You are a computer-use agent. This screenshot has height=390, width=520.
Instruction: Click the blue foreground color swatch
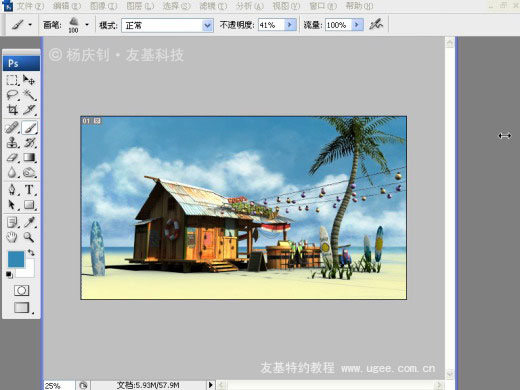(x=16, y=259)
